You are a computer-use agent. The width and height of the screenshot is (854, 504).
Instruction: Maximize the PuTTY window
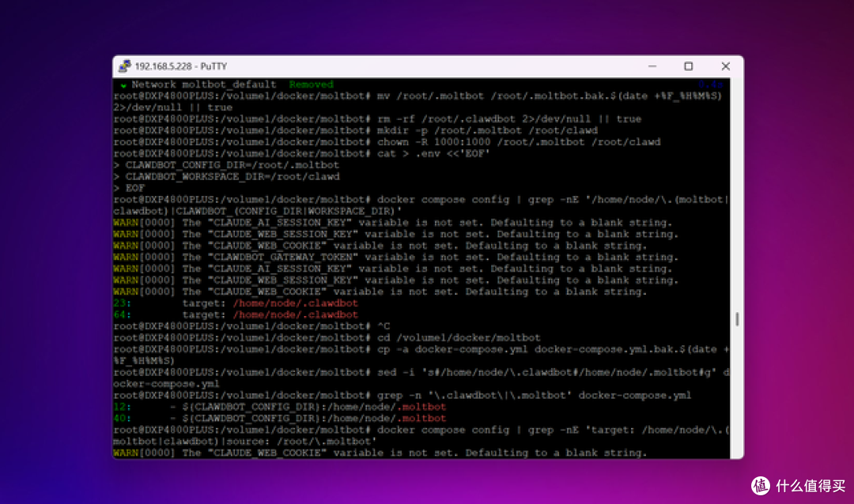[x=689, y=66]
